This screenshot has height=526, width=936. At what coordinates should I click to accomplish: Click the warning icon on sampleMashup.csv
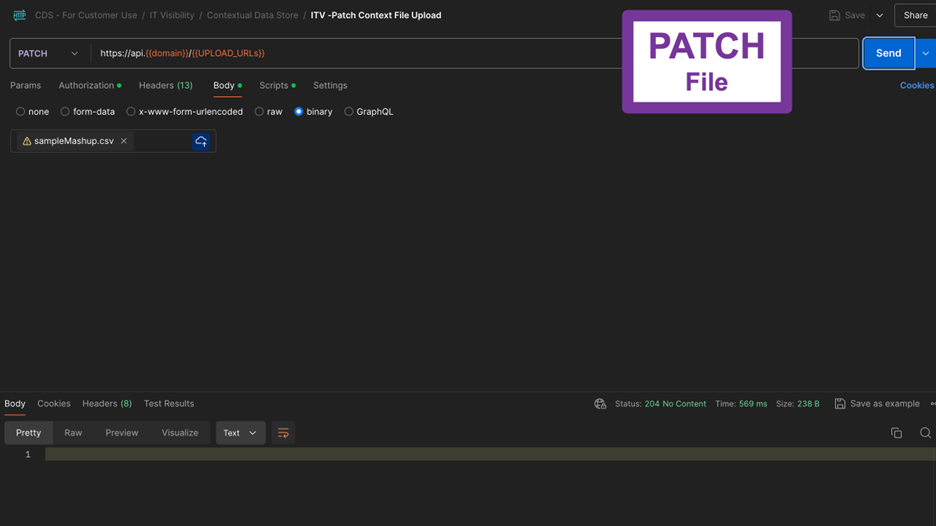27,141
